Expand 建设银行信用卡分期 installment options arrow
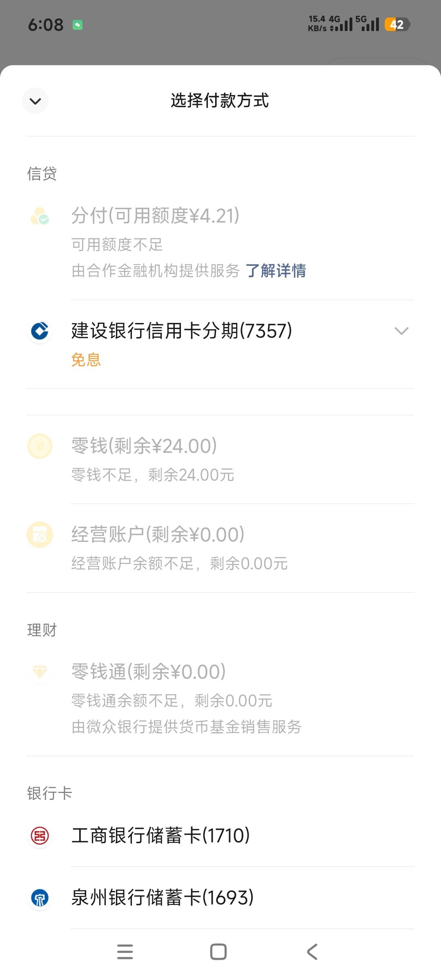The height and width of the screenshot is (980, 441). pyautogui.click(x=401, y=331)
